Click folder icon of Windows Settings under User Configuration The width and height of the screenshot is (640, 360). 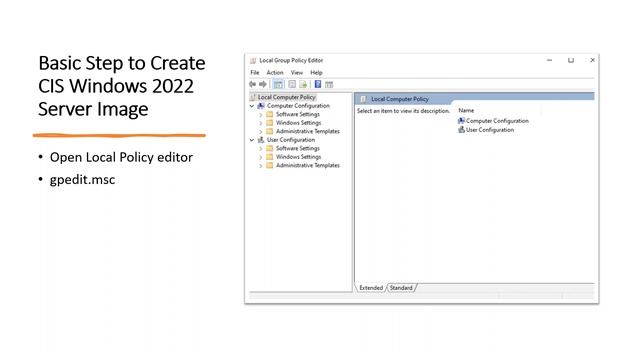coord(269,157)
